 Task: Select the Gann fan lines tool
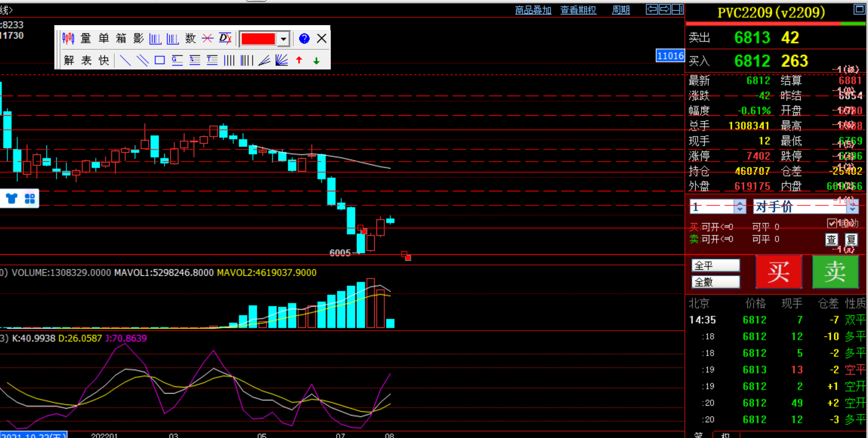point(281,60)
